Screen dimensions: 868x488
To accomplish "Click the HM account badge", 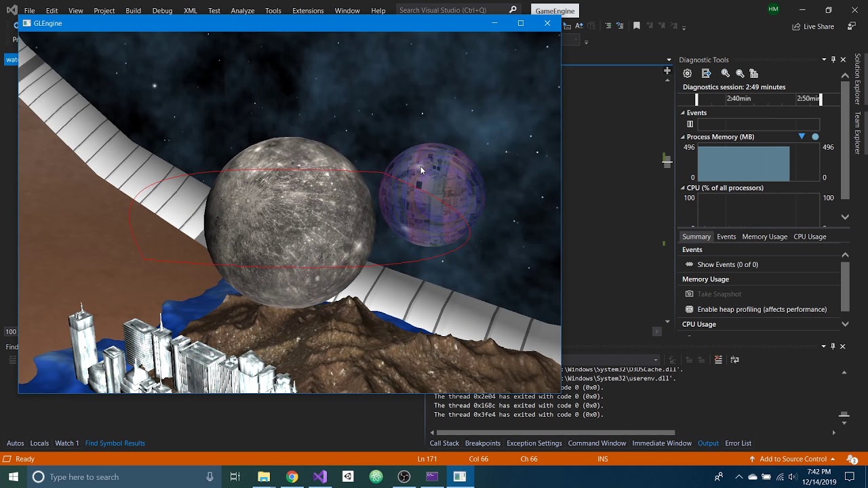I will (774, 9).
